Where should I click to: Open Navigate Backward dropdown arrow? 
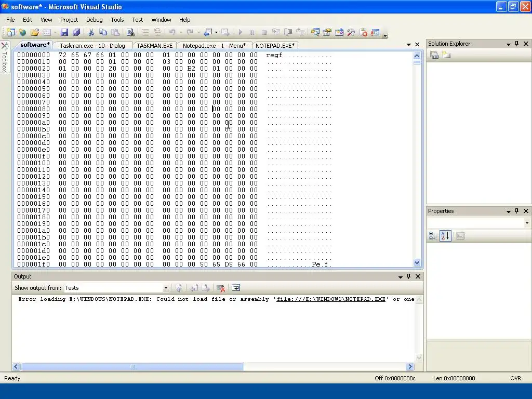(x=216, y=33)
